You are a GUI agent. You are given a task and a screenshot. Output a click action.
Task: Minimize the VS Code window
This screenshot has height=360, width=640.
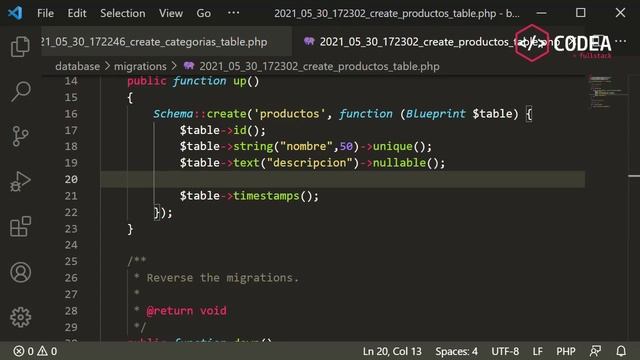[542, 13]
